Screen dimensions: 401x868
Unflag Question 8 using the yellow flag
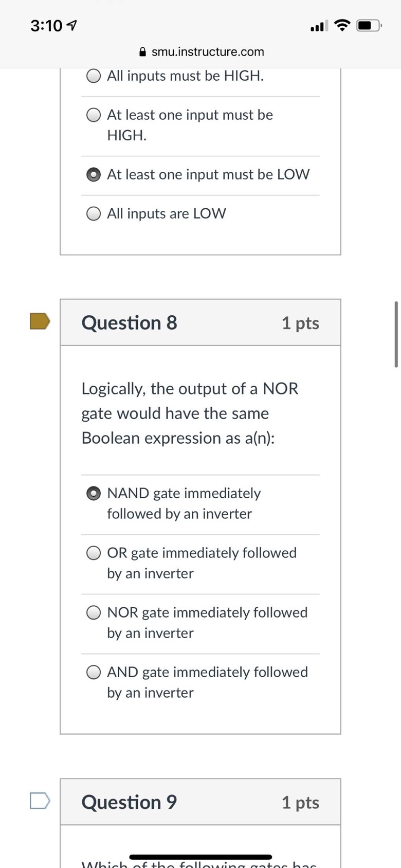coord(40,321)
